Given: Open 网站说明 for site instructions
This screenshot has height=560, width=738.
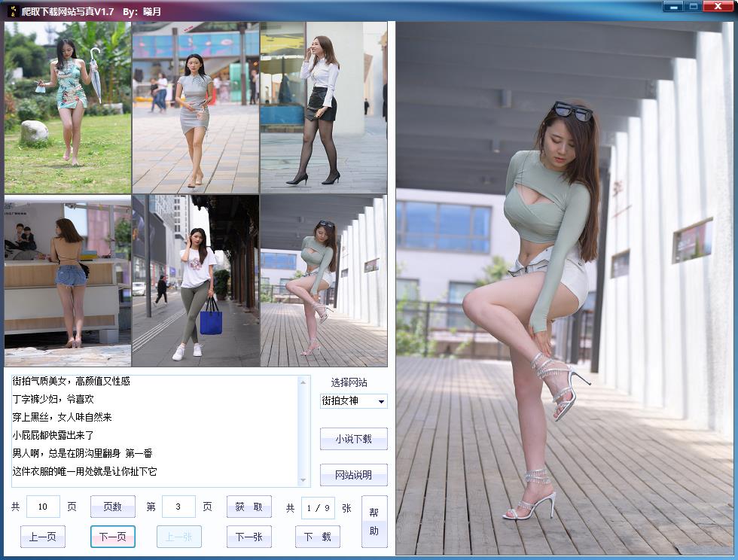Looking at the screenshot, I should click(353, 474).
